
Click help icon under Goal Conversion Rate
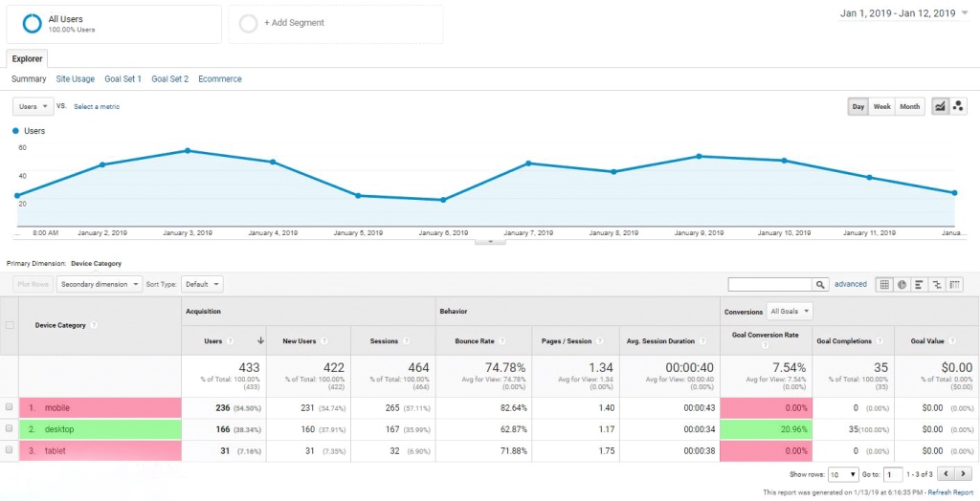coord(765,345)
